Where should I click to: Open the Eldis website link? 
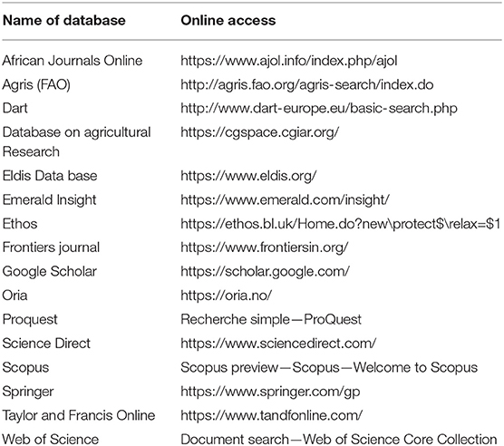248,176
